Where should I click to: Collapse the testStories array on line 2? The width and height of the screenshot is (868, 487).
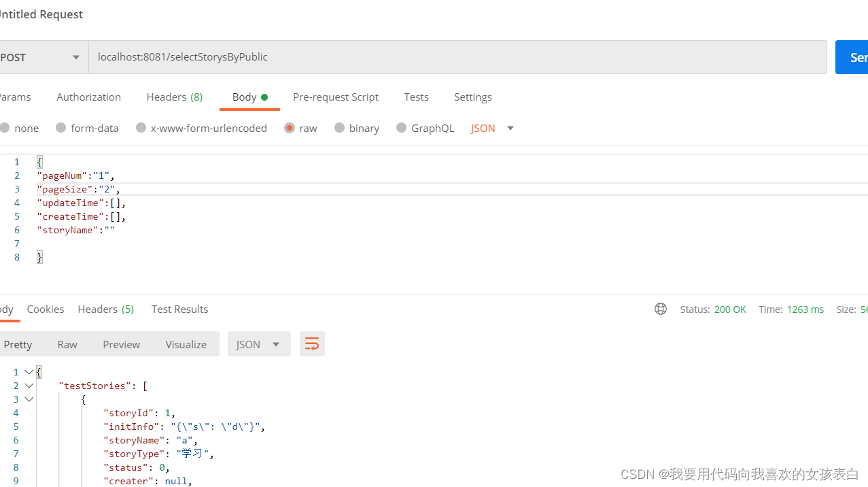[x=29, y=385]
